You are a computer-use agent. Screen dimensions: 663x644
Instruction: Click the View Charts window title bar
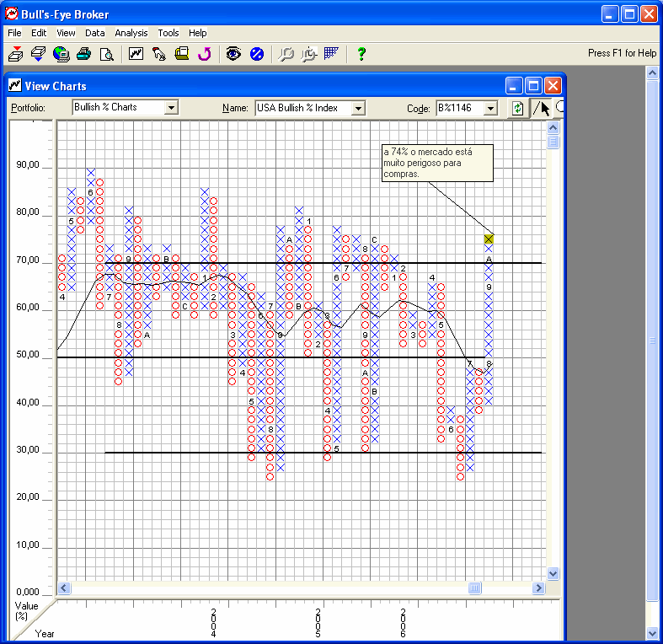(253, 86)
